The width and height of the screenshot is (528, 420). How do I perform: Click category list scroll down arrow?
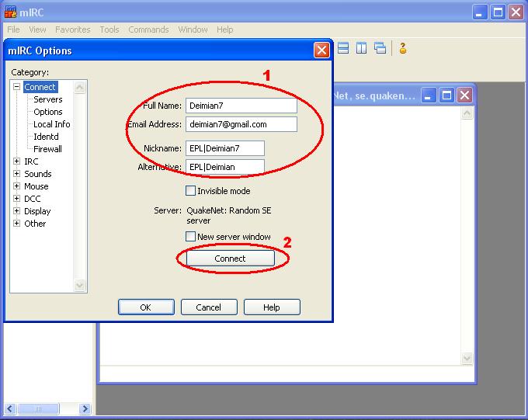pos(80,285)
